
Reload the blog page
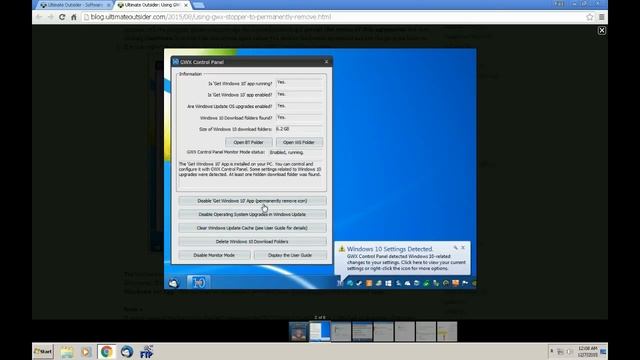click(x=62, y=17)
